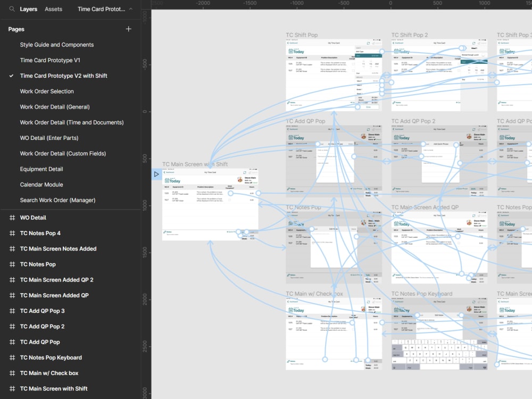
Task: Open Work Order Detail (Time and Documents) page
Action: coord(72,122)
